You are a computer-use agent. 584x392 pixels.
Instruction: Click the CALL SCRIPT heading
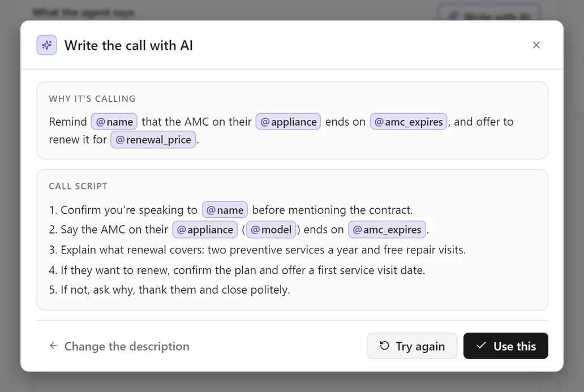[x=78, y=186]
